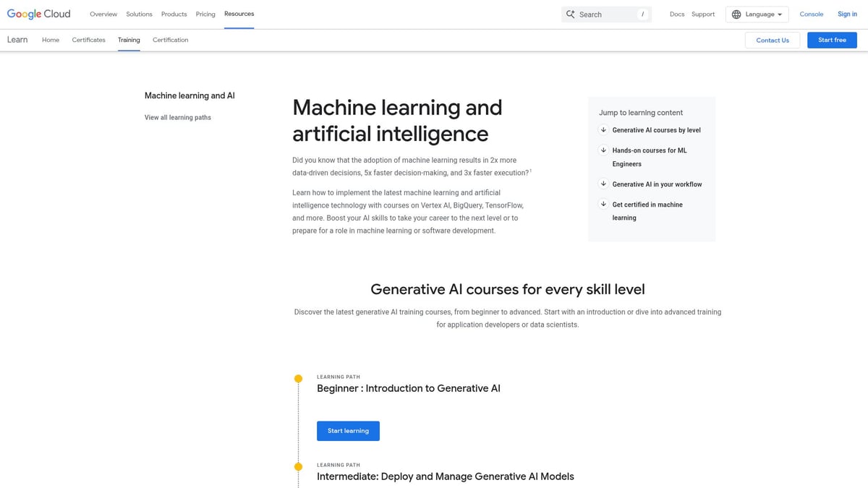This screenshot has width=868, height=488.
Task: Switch to the Certificates tab
Action: 89,40
